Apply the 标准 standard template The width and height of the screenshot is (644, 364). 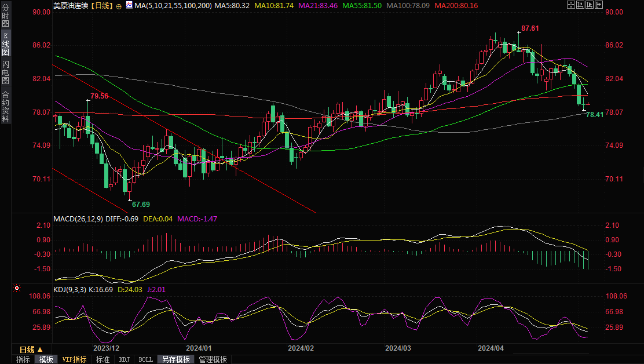103,359
